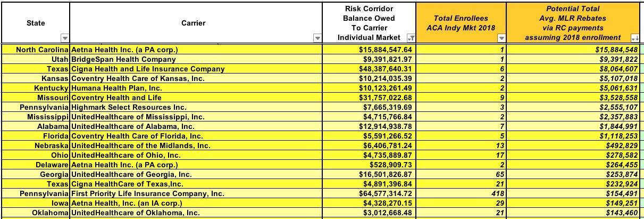Open the Risk Corridor Balance filter button

[x=411, y=38]
